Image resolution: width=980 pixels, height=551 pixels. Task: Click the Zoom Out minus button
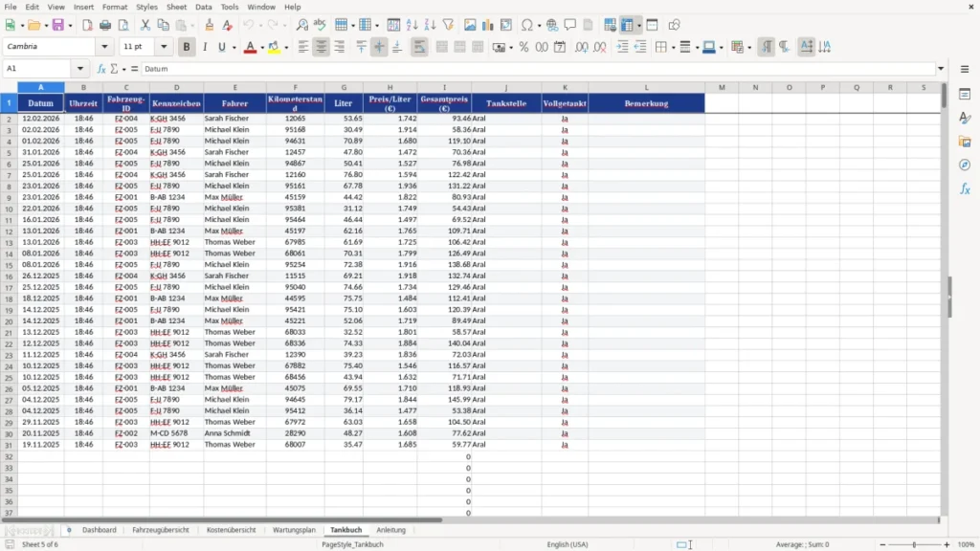point(882,544)
